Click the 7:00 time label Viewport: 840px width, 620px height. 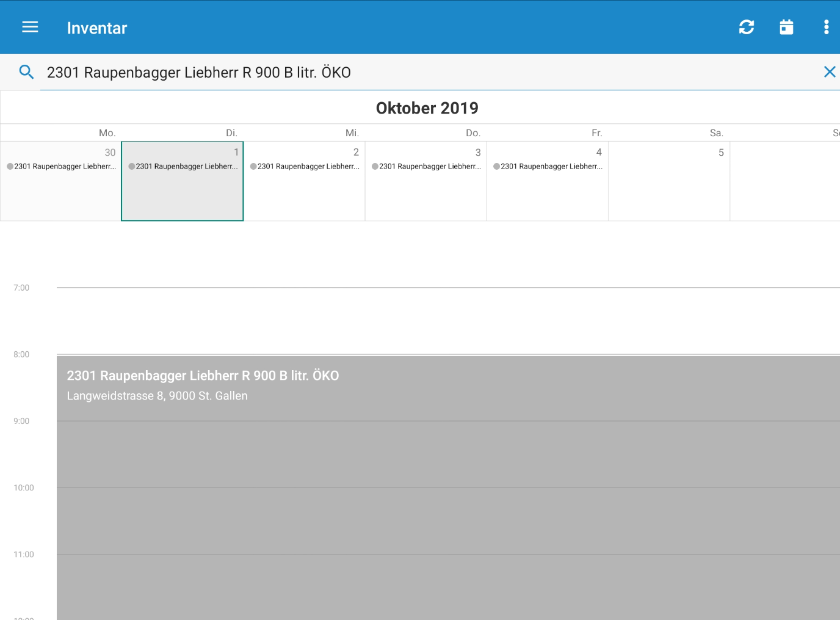(x=21, y=288)
